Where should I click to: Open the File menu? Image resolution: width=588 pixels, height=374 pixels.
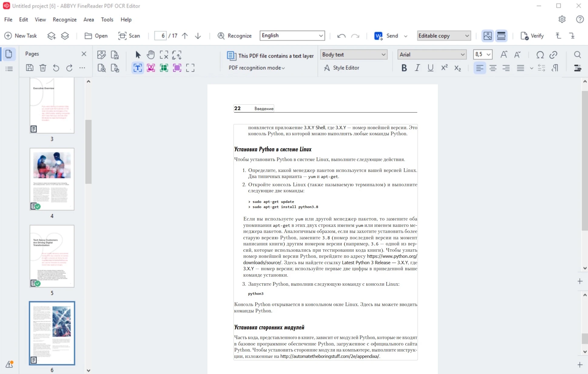tap(8, 19)
